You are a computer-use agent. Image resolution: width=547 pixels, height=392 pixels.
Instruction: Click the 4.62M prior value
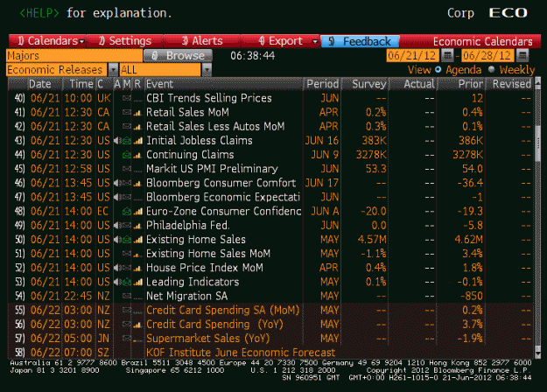pyautogui.click(x=468, y=240)
